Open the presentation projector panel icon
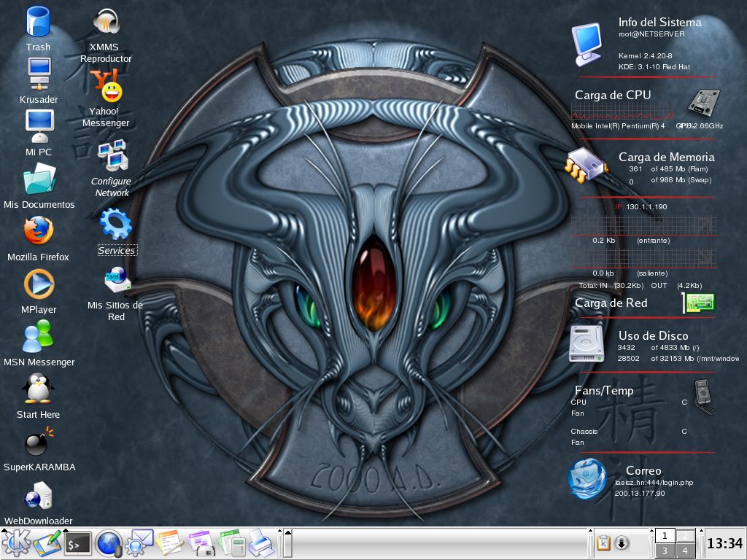 coord(201,544)
